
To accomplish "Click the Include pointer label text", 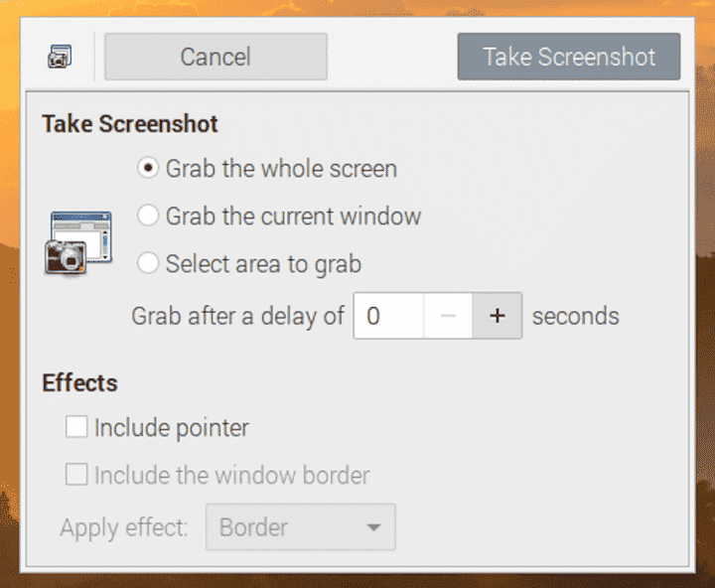I will click(x=172, y=428).
